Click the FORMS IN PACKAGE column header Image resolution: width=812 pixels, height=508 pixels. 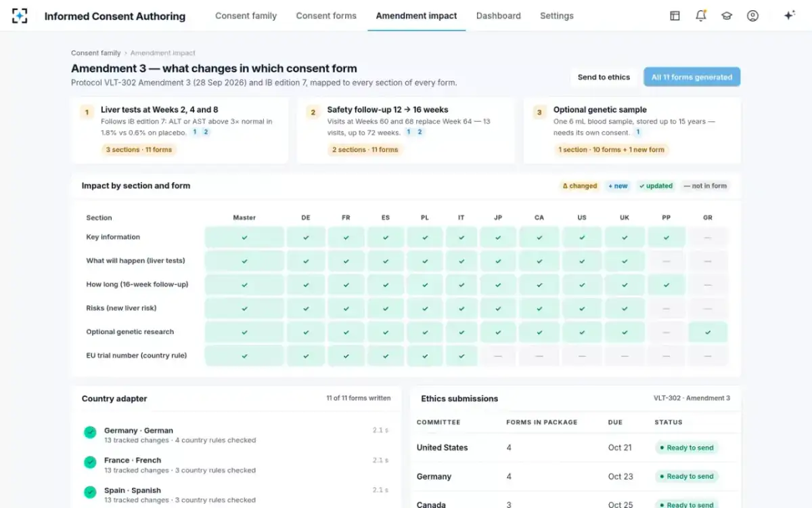coord(542,422)
